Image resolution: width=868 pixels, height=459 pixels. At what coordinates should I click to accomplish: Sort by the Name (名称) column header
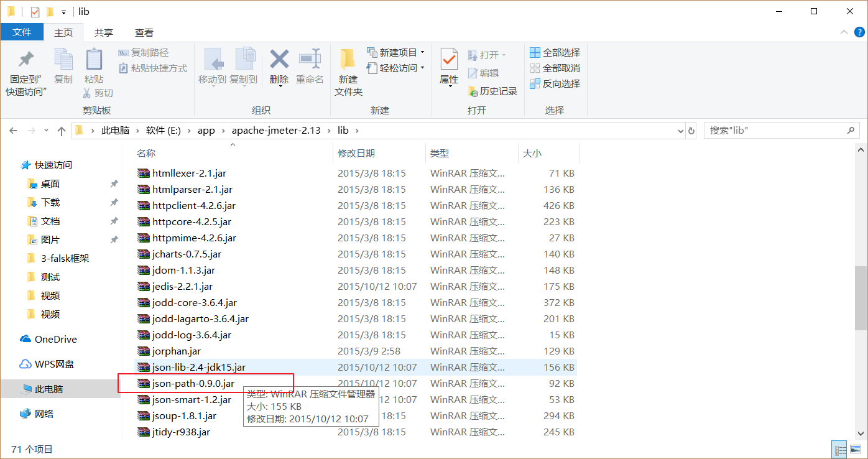click(x=233, y=153)
